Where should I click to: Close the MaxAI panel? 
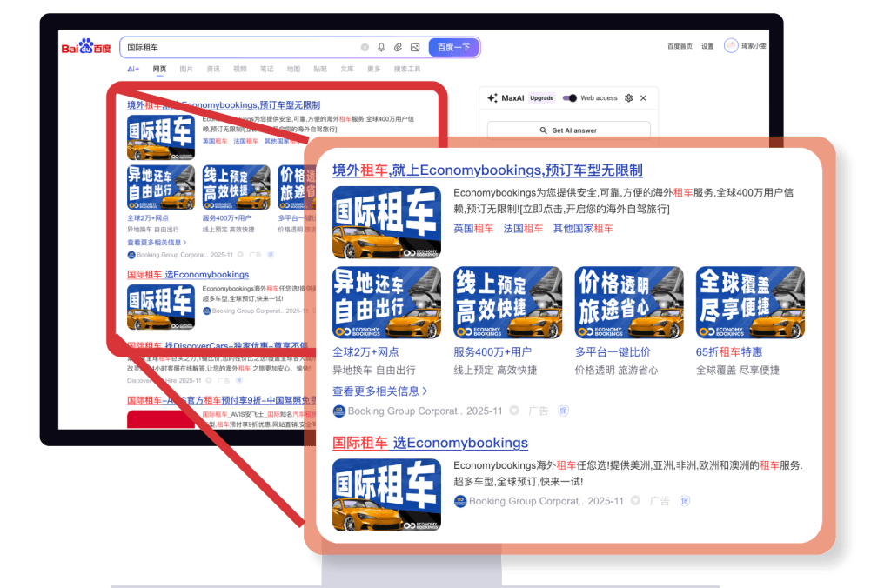coord(643,98)
